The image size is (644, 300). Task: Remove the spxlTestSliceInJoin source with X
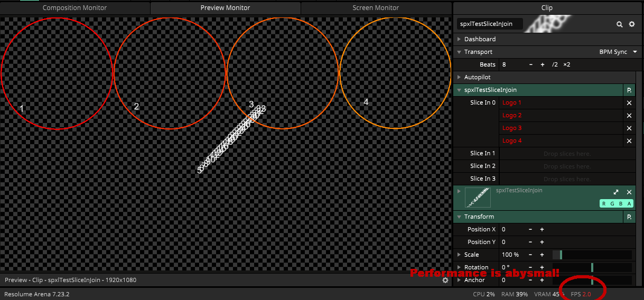tap(629, 192)
